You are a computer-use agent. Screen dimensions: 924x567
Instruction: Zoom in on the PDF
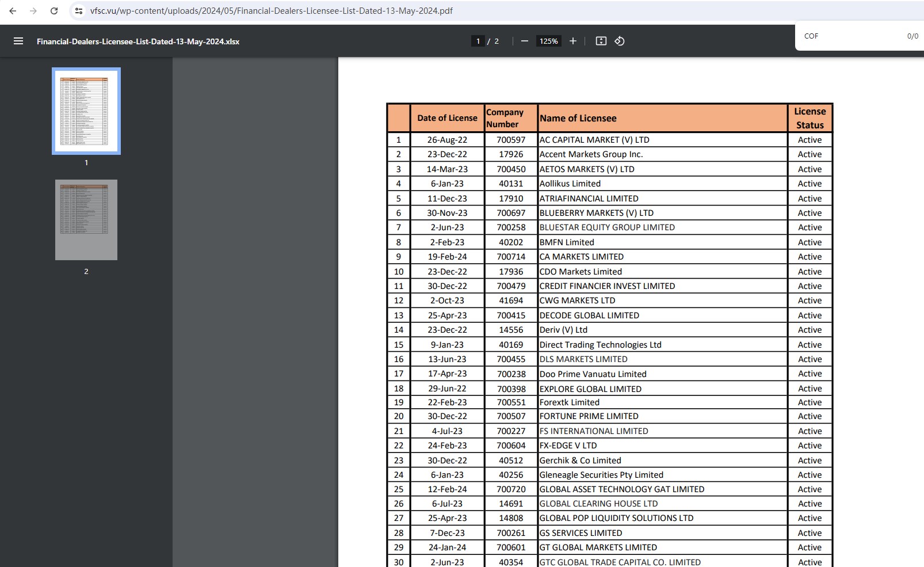[x=573, y=41]
